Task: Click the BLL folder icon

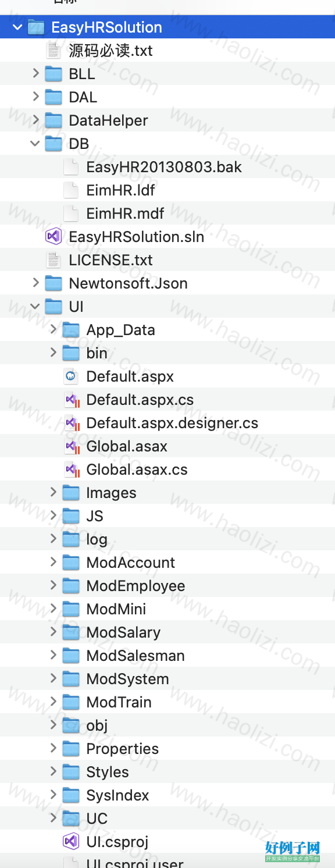Action: pyautogui.click(x=54, y=74)
